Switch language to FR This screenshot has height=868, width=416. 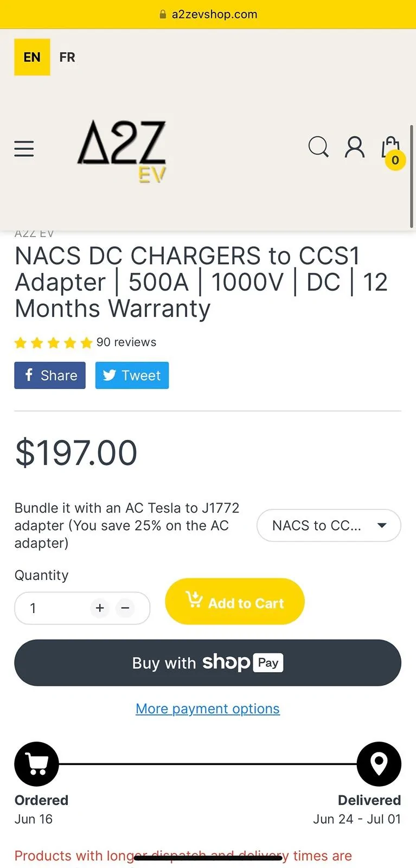tap(67, 57)
